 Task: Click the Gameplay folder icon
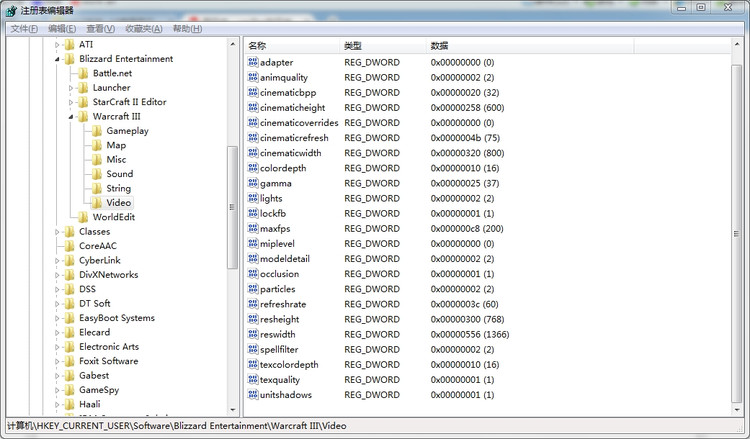(x=97, y=131)
